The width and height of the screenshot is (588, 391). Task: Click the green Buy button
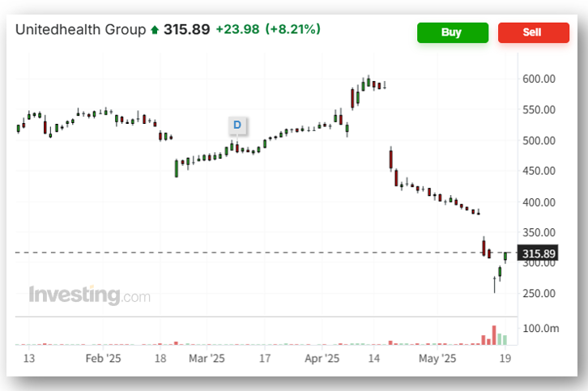(453, 32)
